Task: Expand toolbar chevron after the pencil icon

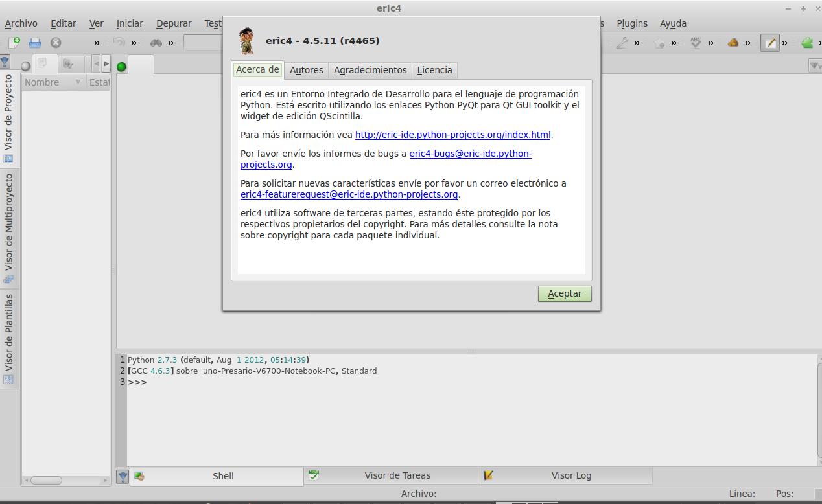Action: click(x=785, y=43)
